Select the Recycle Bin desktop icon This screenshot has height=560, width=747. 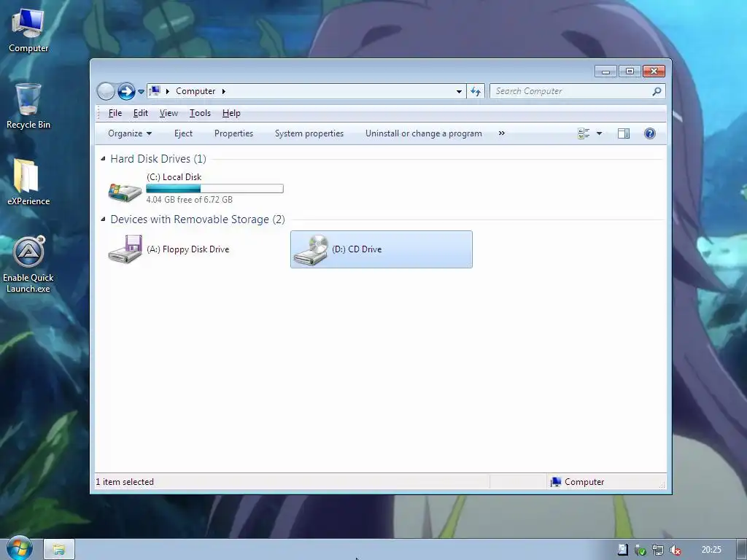pyautogui.click(x=28, y=106)
